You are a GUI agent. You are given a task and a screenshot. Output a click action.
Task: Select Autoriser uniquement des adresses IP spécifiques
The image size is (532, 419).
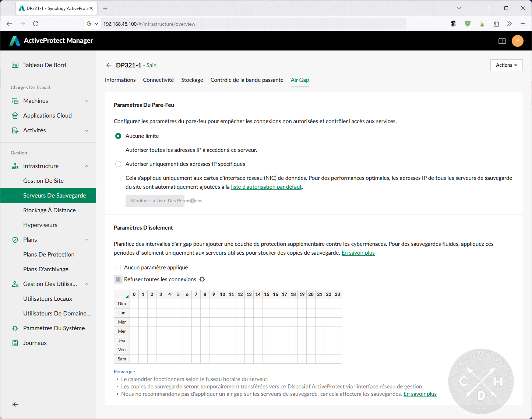point(118,164)
